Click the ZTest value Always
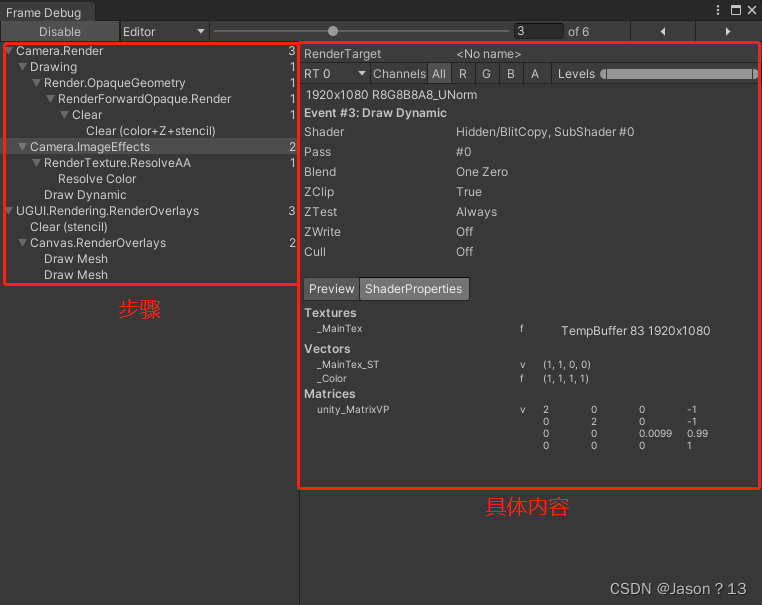 pos(476,212)
